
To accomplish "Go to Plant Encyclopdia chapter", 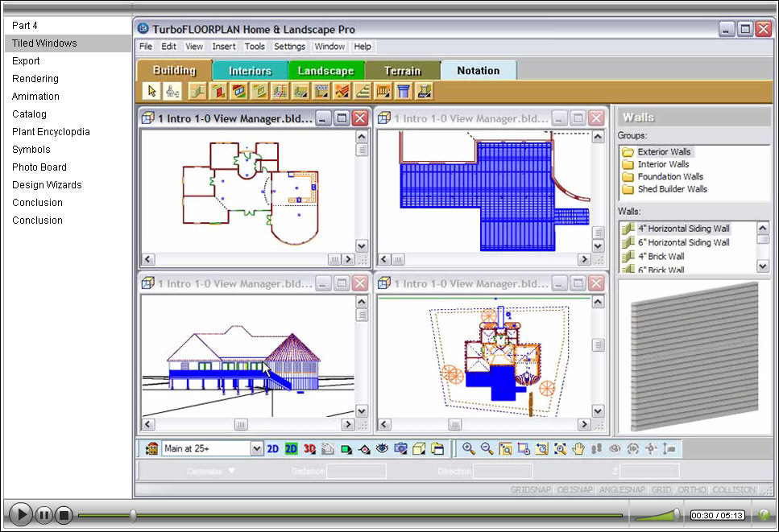I will [x=51, y=131].
